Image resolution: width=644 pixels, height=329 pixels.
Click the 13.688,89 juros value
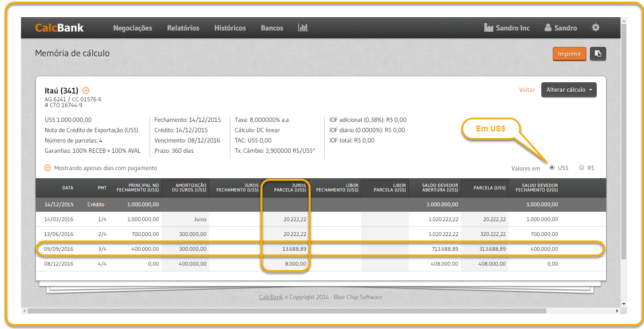[294, 249]
